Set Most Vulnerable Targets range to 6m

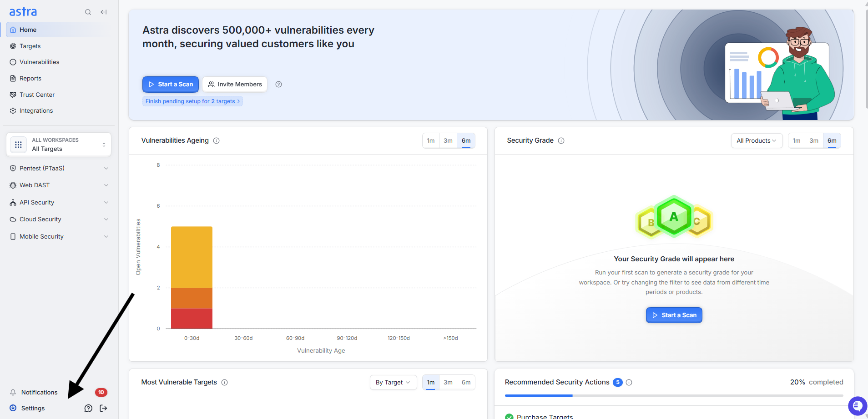[x=466, y=383]
